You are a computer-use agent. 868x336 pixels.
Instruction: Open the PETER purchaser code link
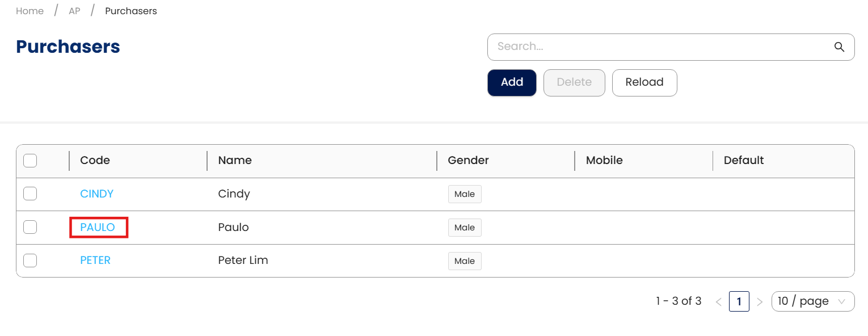[x=95, y=261]
